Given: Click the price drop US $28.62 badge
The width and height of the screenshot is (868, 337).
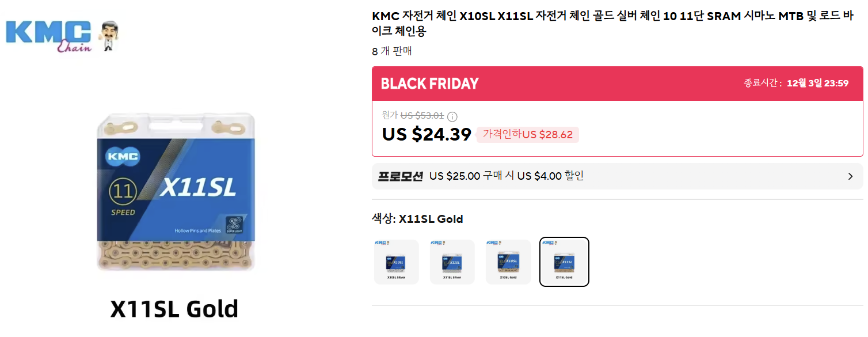Looking at the screenshot, I should tap(527, 135).
